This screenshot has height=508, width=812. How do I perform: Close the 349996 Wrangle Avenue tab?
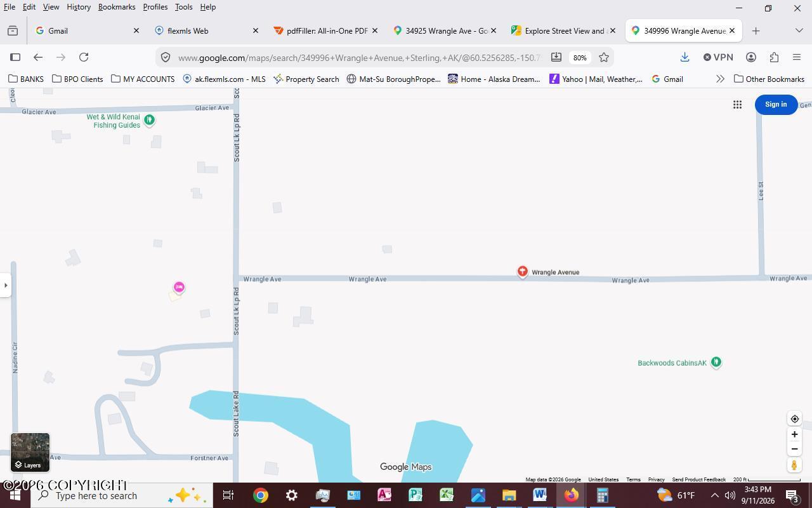[731, 30]
